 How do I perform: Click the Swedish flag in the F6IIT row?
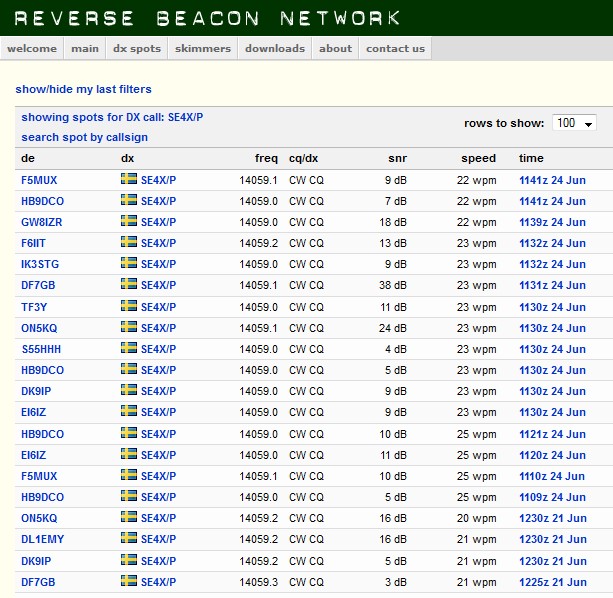pos(128,243)
